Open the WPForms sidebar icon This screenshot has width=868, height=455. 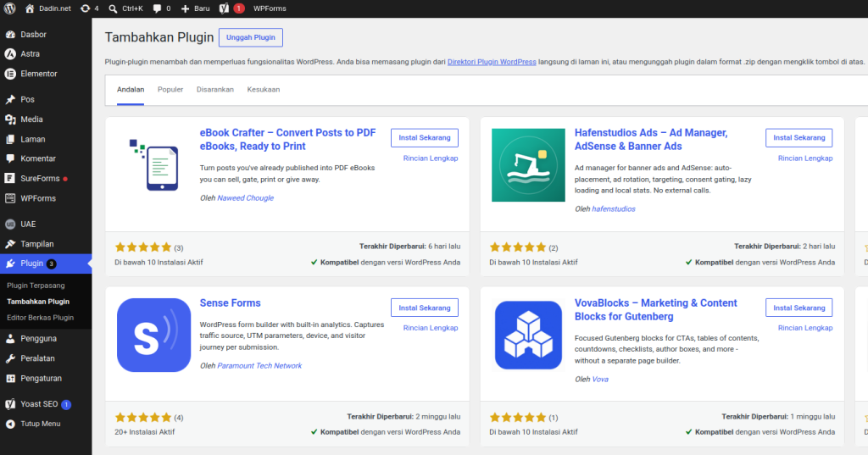tap(10, 198)
